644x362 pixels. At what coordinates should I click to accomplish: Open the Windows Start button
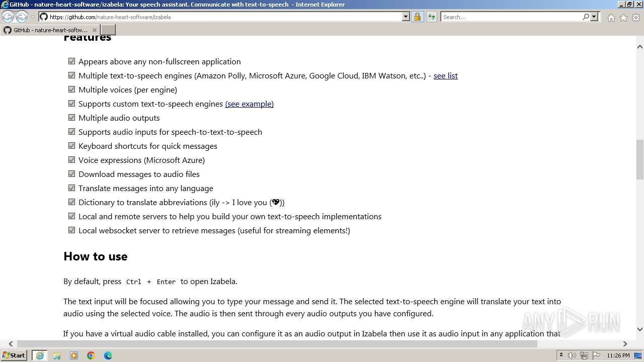click(14, 355)
